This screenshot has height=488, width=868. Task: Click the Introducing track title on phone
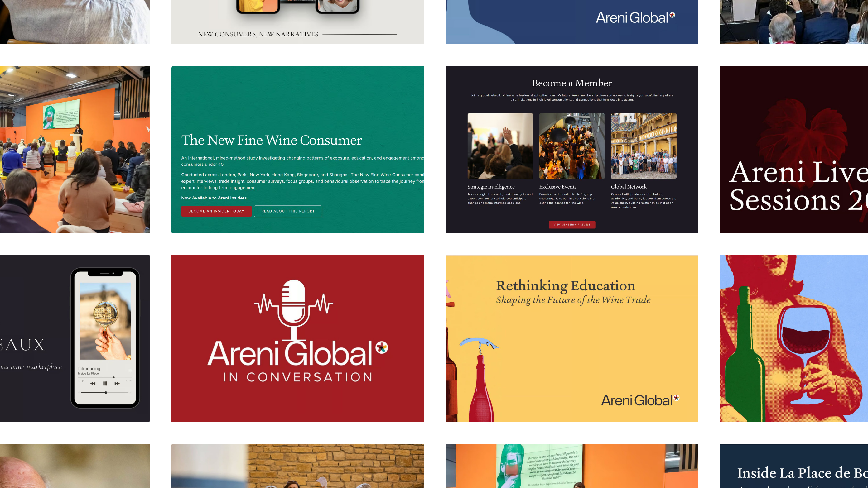pyautogui.click(x=89, y=369)
